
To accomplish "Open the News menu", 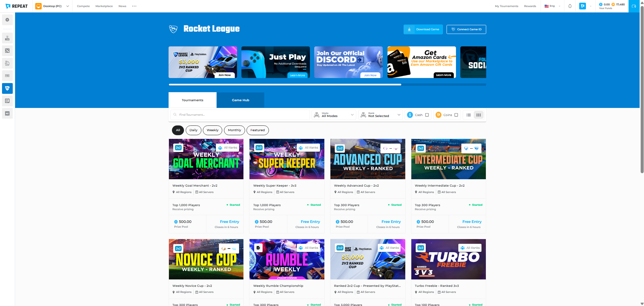I will pyautogui.click(x=122, y=6).
